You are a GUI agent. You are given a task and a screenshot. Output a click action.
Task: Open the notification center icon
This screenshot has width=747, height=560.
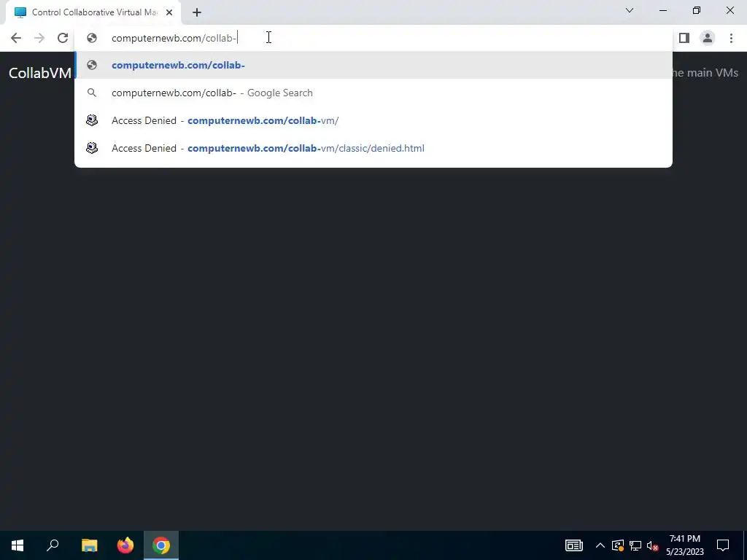[723, 545]
